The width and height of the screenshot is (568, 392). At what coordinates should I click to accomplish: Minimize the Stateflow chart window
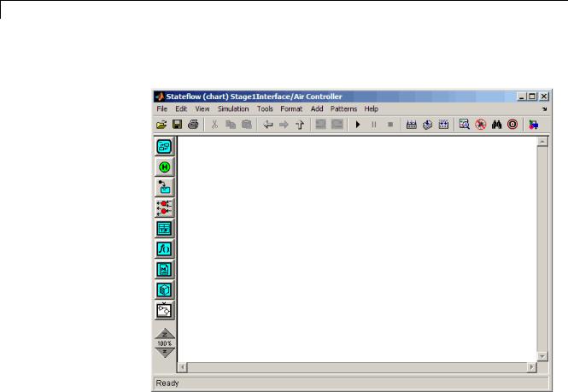click(x=521, y=97)
